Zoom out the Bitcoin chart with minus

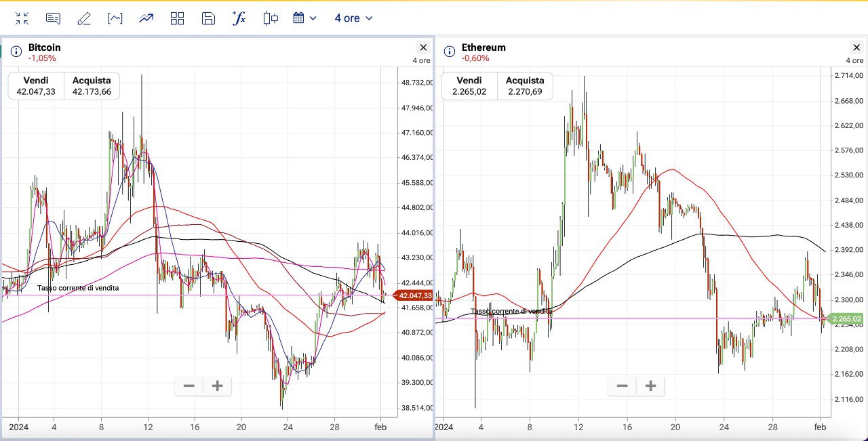[x=189, y=386]
